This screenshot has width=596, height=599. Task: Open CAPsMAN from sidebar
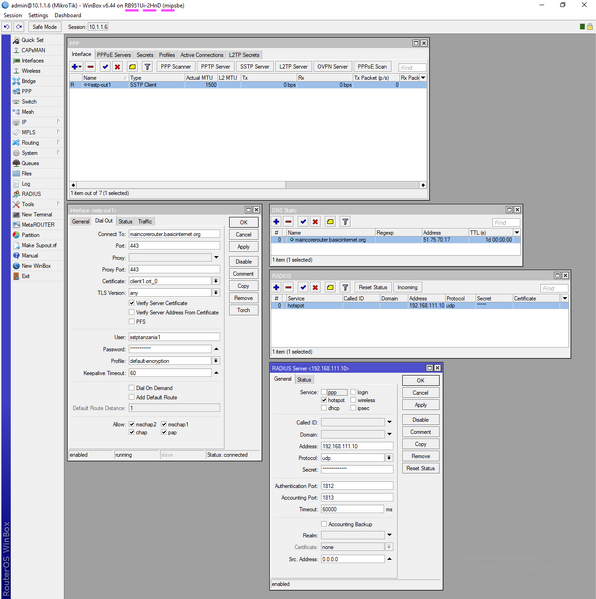click(33, 50)
